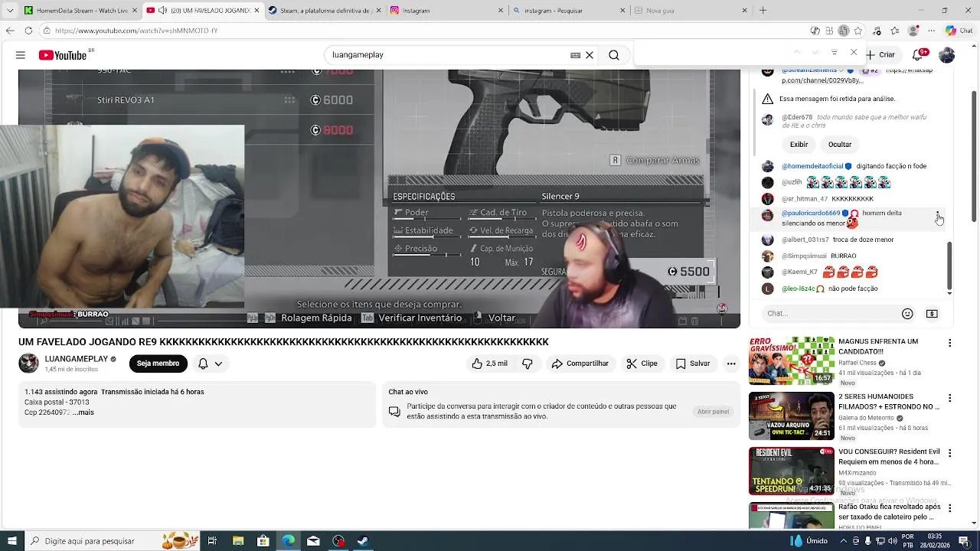980x551 pixels.
Task: Open VOU CONSEGUIR Resident Evil video title
Action: pos(889,457)
